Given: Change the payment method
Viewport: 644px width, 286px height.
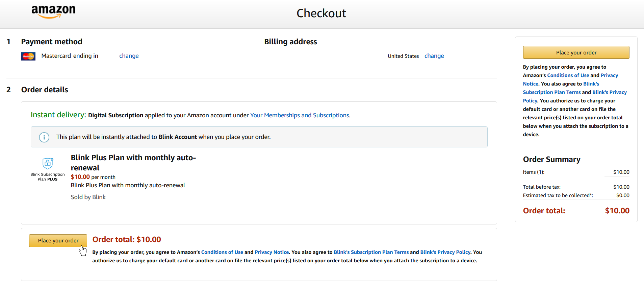Looking at the screenshot, I should (x=129, y=56).
